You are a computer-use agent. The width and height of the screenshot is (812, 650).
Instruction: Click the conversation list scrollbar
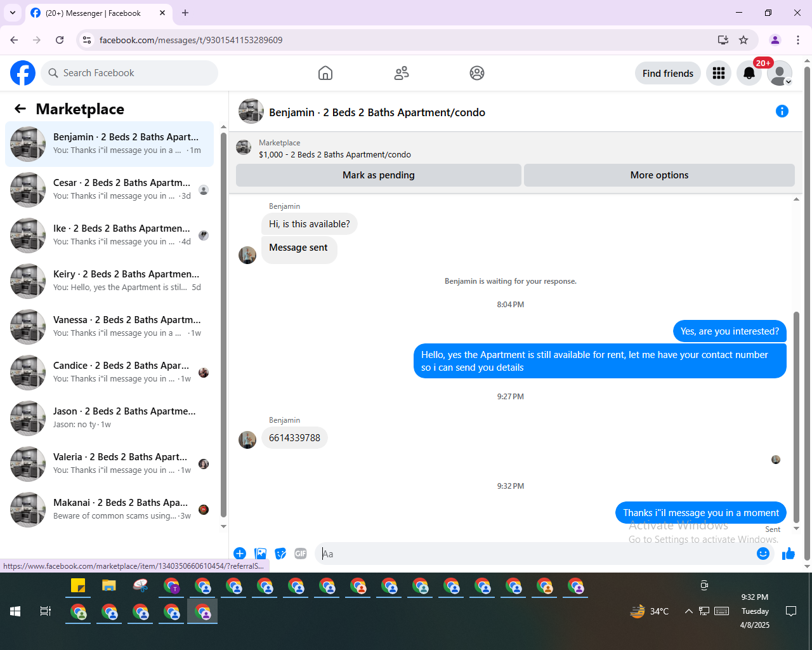tap(223, 324)
